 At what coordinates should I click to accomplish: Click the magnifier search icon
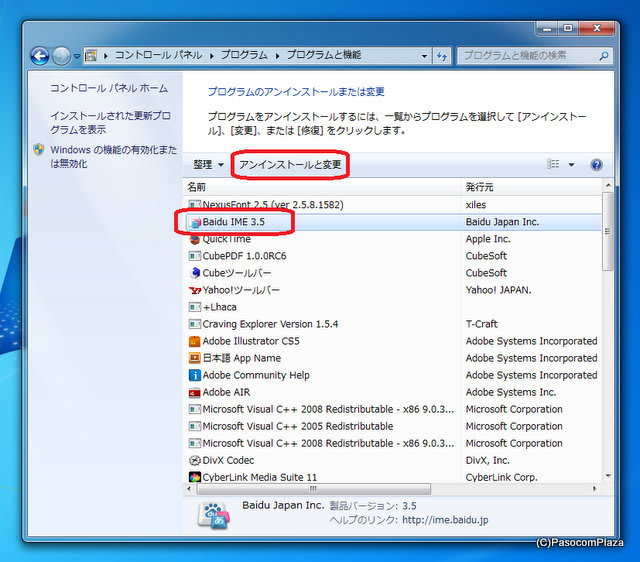tap(604, 56)
